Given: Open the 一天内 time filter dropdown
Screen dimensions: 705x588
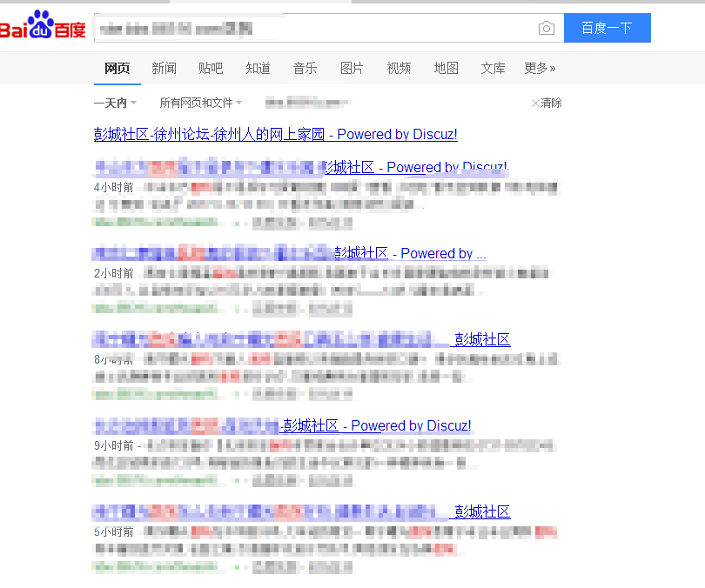Looking at the screenshot, I should 116,103.
